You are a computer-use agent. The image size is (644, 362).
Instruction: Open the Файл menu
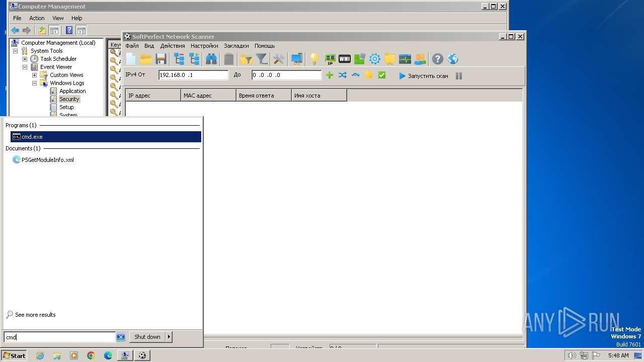(132, 46)
